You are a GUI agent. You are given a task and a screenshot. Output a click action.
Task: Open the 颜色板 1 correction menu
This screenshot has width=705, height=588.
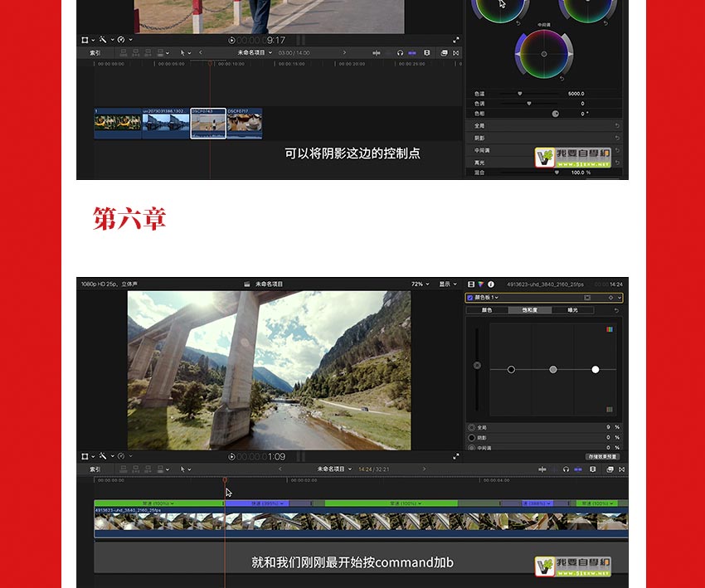[x=487, y=298]
